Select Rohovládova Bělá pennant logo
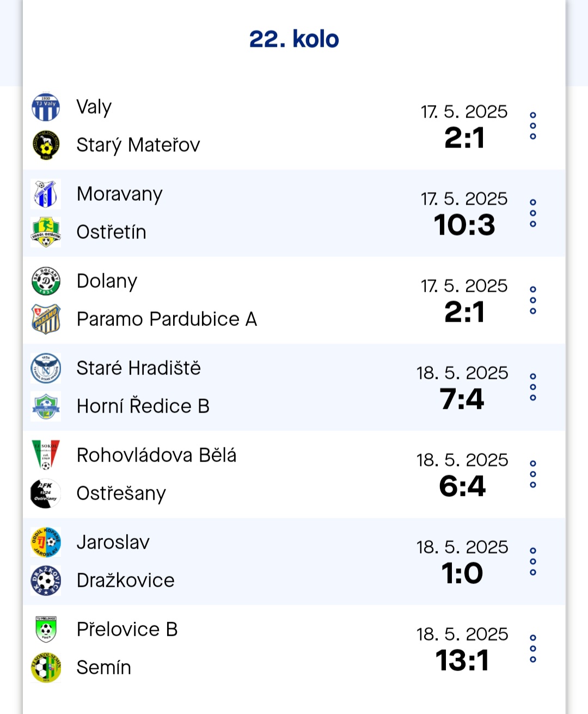Viewport: 588px width, 714px height. click(x=46, y=455)
